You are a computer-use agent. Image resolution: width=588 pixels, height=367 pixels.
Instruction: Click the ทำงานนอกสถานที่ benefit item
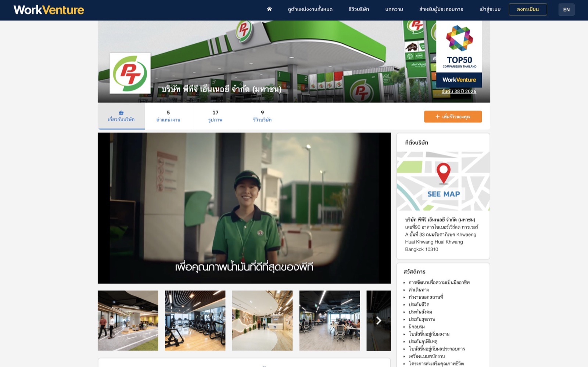click(426, 297)
